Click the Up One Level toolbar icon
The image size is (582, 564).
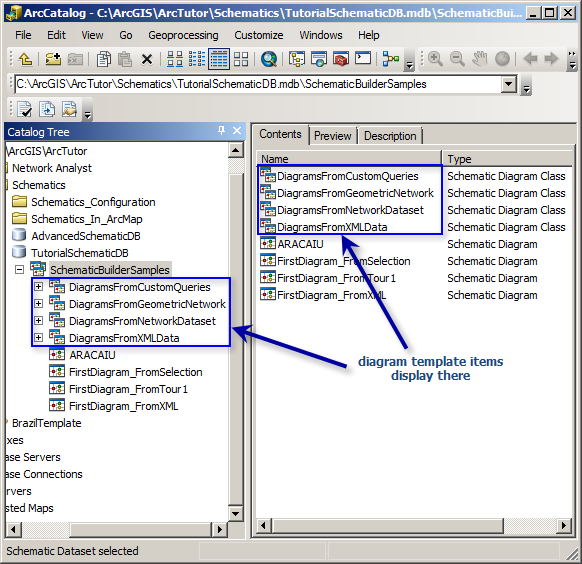pyautogui.click(x=25, y=59)
